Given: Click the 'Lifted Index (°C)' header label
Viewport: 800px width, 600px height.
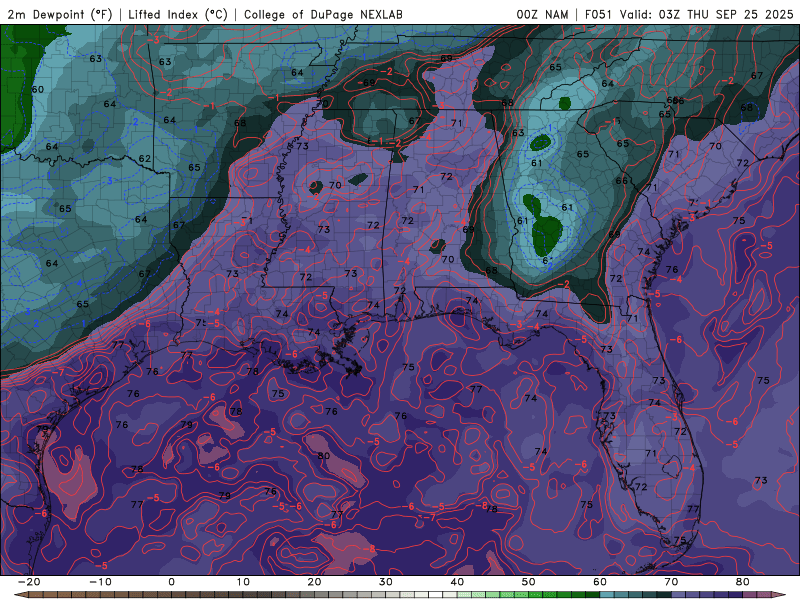Looking at the screenshot, I should click(178, 14).
